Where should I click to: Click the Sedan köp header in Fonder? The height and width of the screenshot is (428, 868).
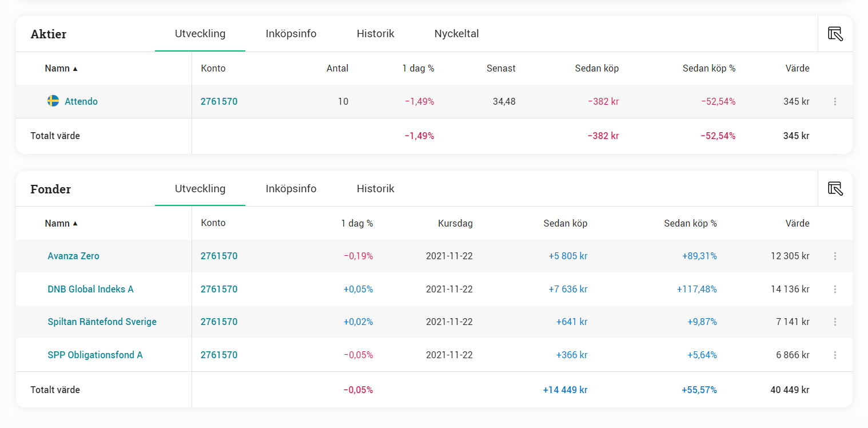(566, 224)
